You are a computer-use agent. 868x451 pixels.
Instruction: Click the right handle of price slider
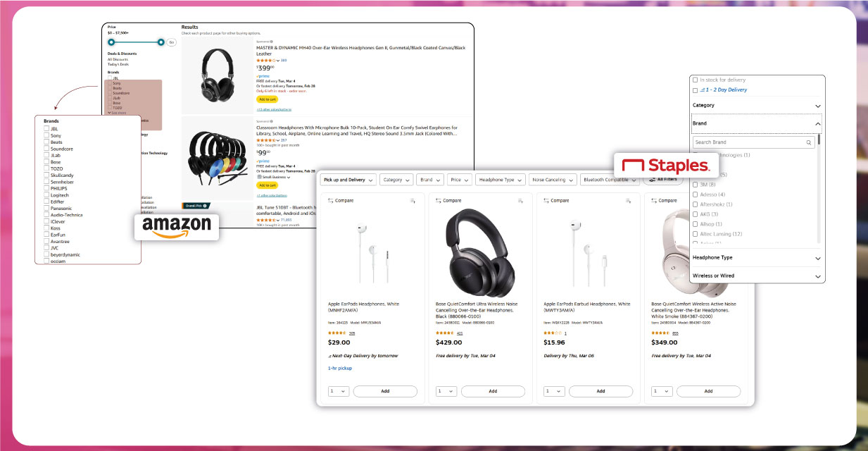coord(161,42)
